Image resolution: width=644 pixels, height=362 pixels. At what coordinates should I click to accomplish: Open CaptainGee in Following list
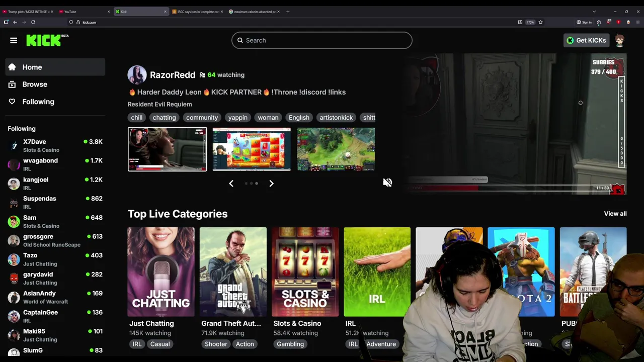[55, 316]
